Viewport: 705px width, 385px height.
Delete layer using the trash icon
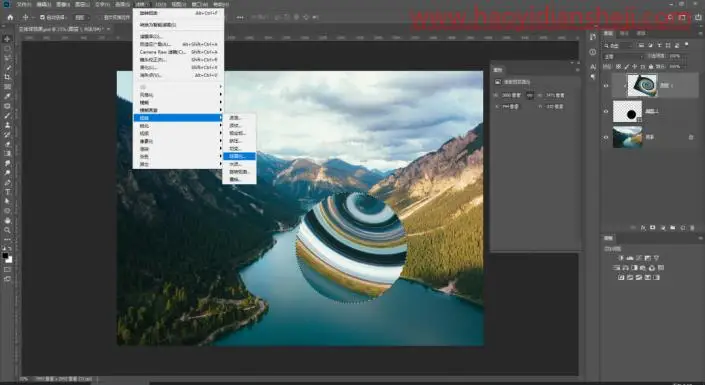[x=692, y=228]
